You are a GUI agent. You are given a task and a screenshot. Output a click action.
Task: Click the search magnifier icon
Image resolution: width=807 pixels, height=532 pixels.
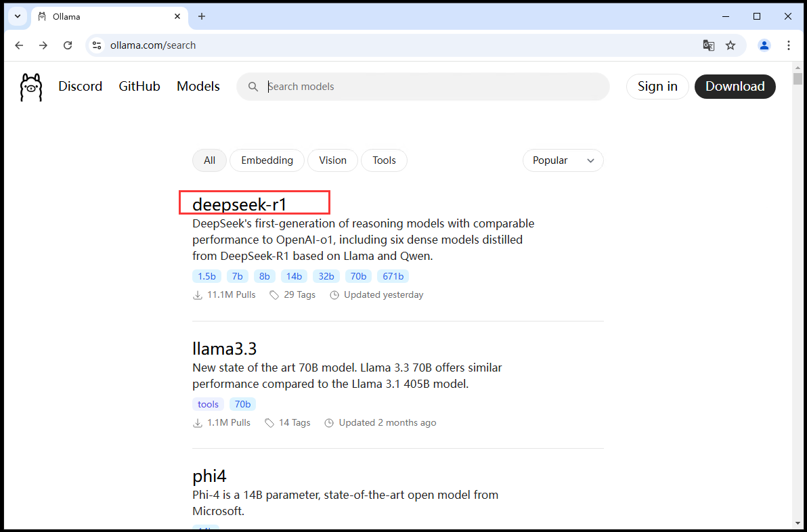tap(253, 87)
